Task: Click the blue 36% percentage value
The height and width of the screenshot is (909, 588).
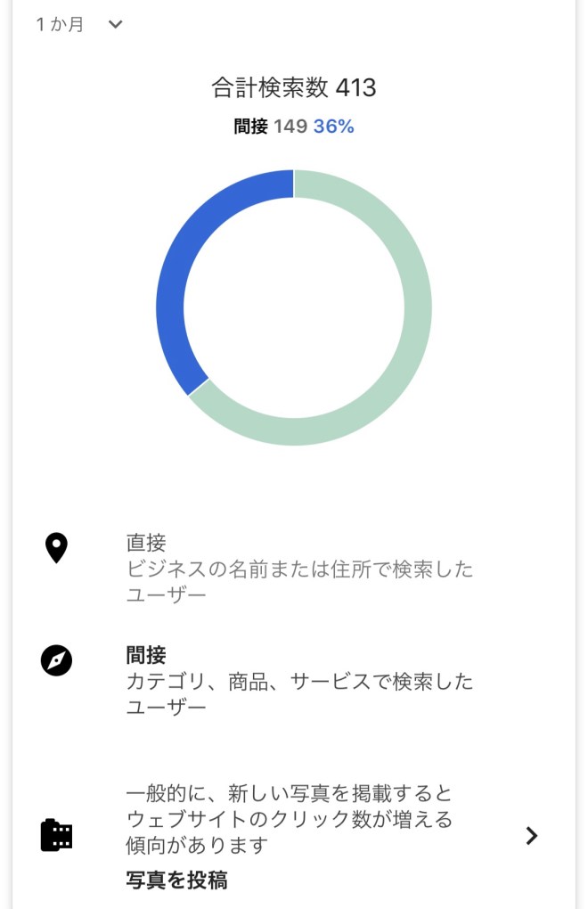Action: pos(333,127)
